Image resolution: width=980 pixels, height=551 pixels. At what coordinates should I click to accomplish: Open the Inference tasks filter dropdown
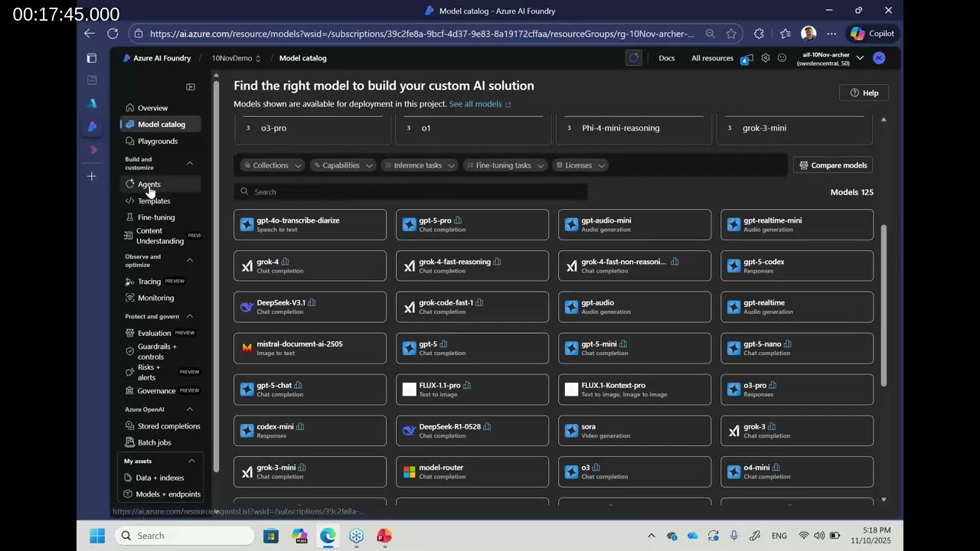tap(419, 165)
